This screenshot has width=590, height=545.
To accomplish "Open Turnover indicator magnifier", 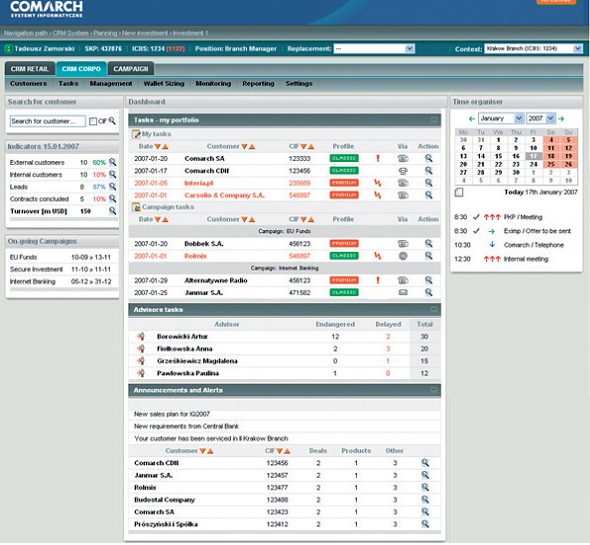I will tap(112, 211).
